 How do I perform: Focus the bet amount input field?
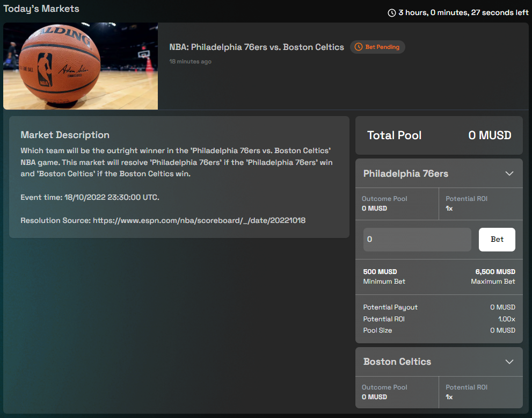point(417,240)
